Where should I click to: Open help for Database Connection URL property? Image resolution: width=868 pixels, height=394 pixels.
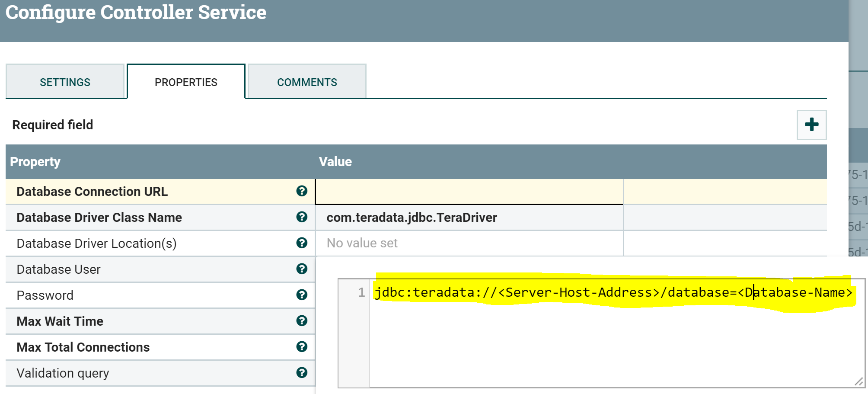pos(302,191)
